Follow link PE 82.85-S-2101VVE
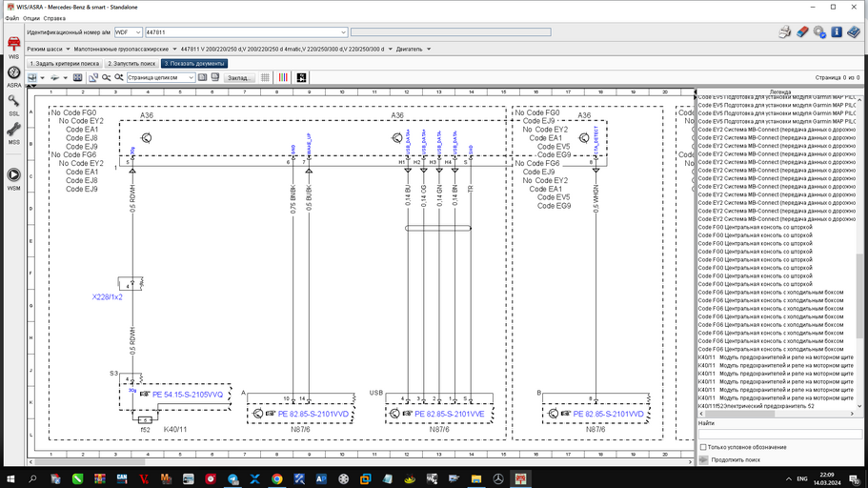The width and height of the screenshot is (868, 488). [449, 414]
